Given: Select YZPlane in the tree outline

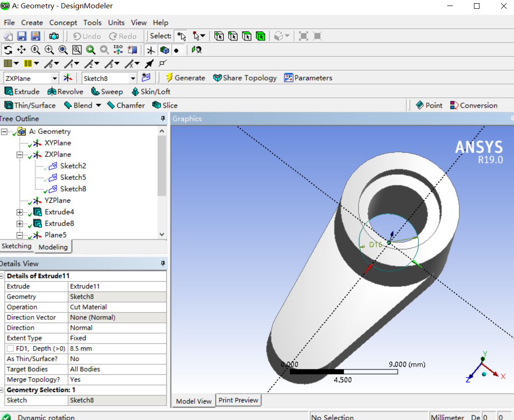Looking at the screenshot, I should 58,201.
